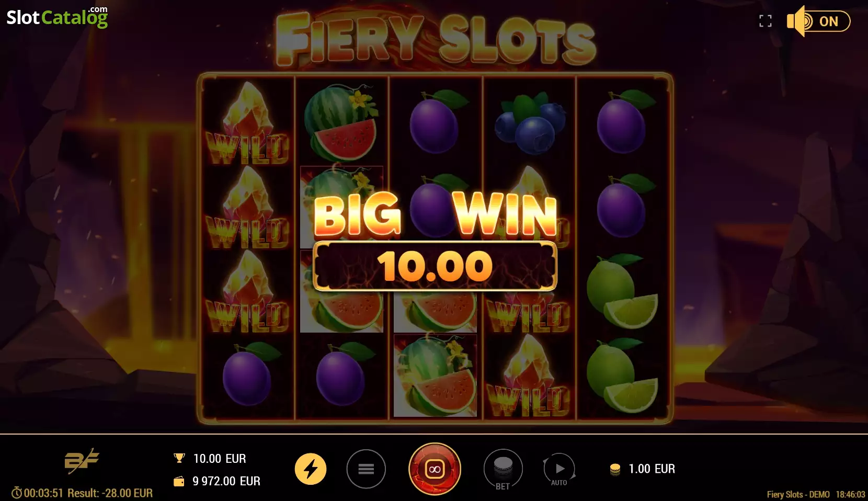Click the 1.00 EUR bet coin icon

point(615,469)
